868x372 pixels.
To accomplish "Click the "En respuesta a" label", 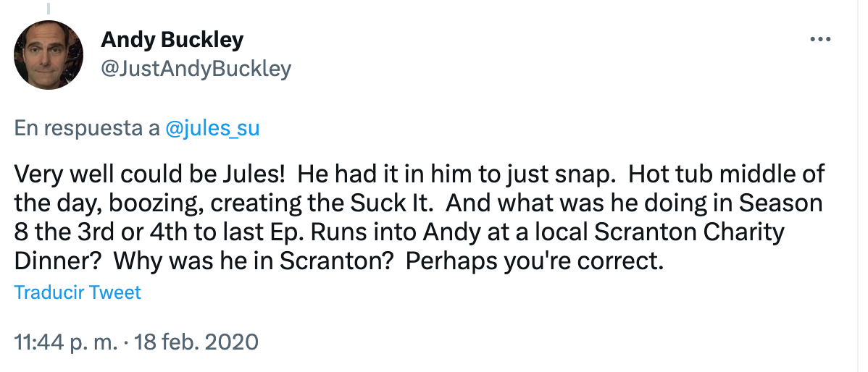I will click(87, 129).
